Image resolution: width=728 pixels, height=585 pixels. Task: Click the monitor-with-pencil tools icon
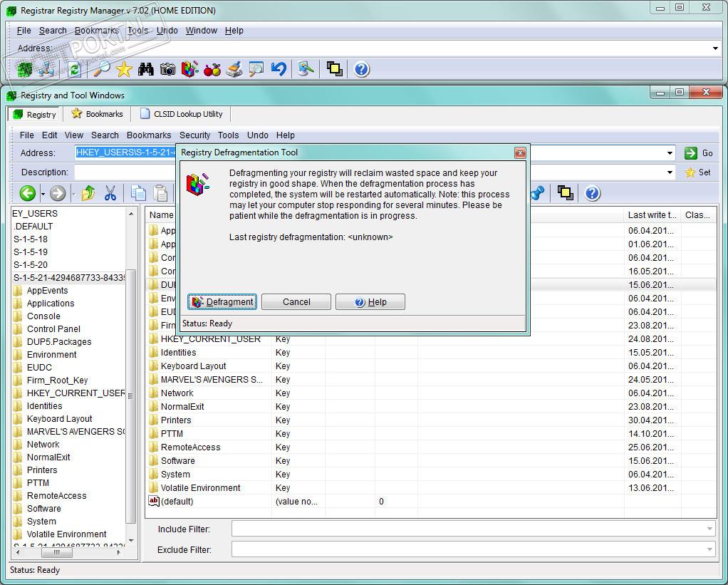point(306,70)
